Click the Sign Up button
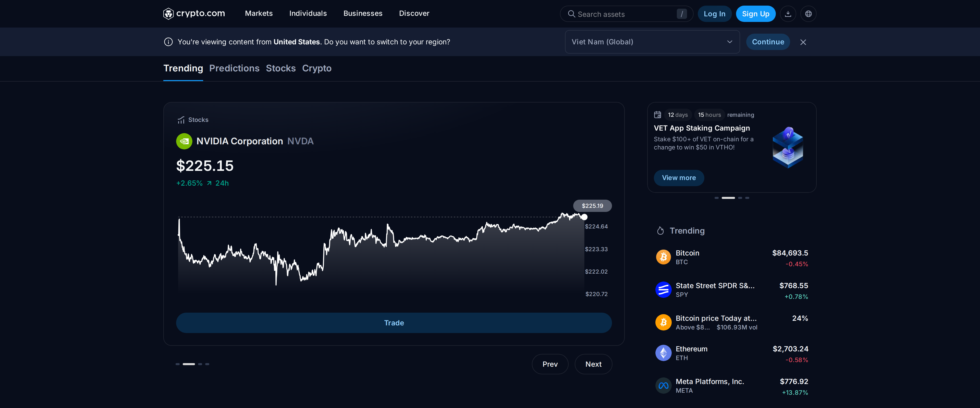Image resolution: width=980 pixels, height=408 pixels. pos(755,14)
